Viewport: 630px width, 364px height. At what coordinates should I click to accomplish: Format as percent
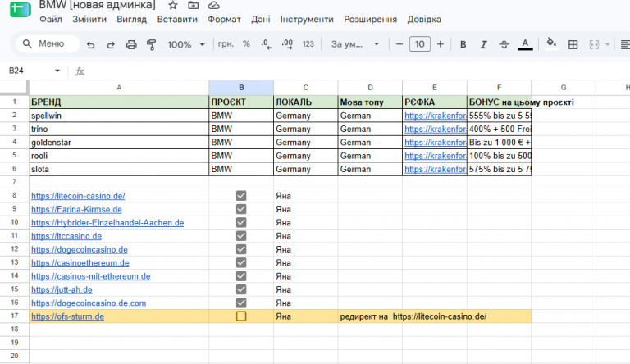coord(246,43)
